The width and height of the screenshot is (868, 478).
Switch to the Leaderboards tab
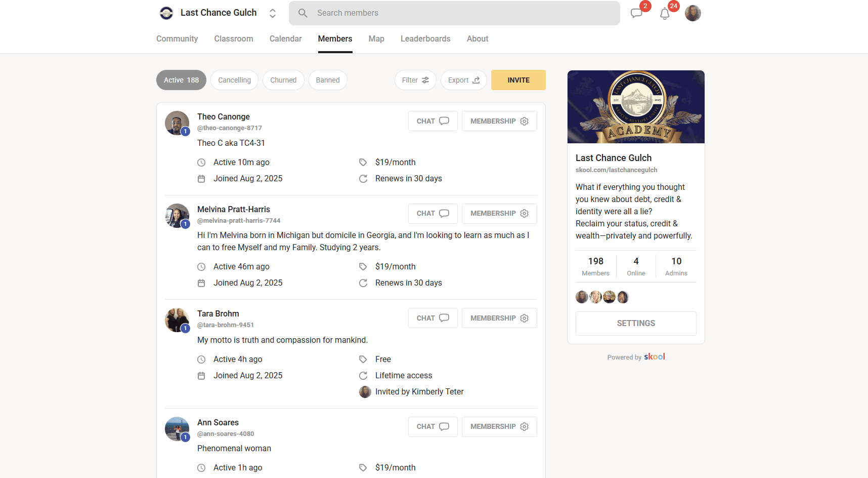click(425, 39)
